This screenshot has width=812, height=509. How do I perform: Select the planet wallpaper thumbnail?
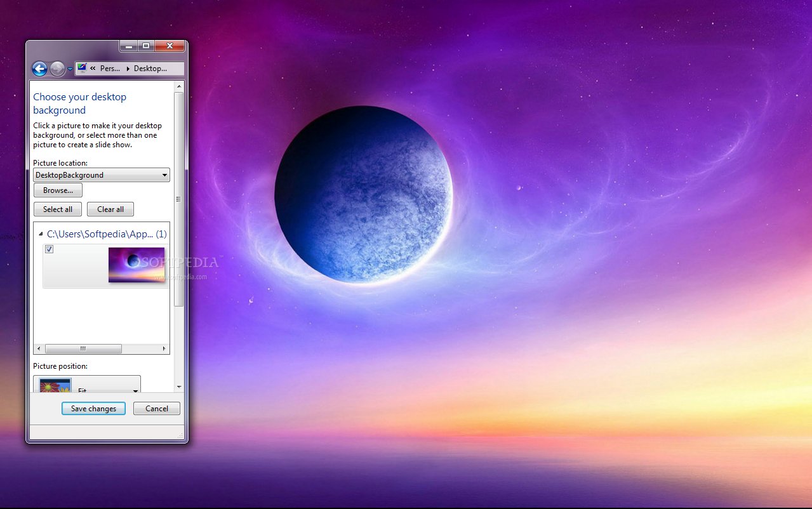point(136,265)
